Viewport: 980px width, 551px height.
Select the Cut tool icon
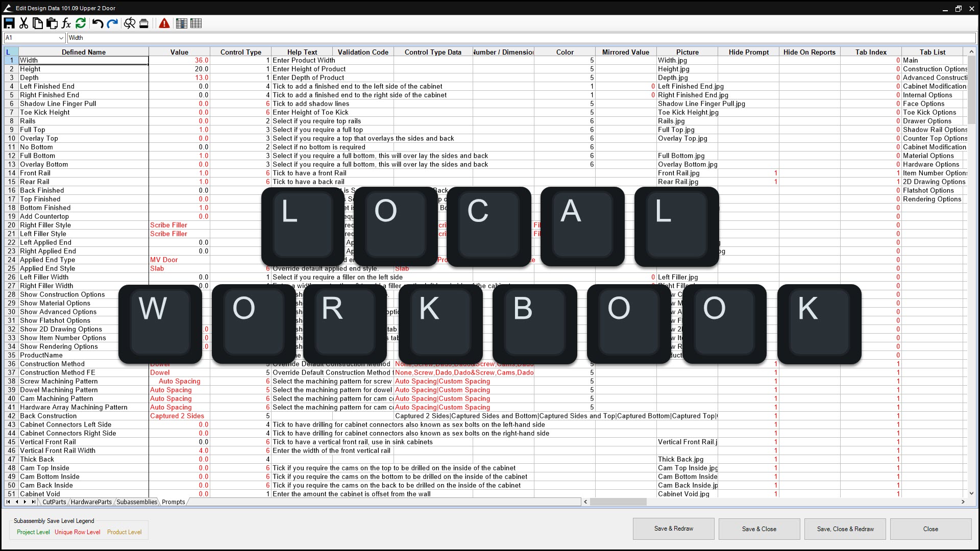click(x=23, y=23)
